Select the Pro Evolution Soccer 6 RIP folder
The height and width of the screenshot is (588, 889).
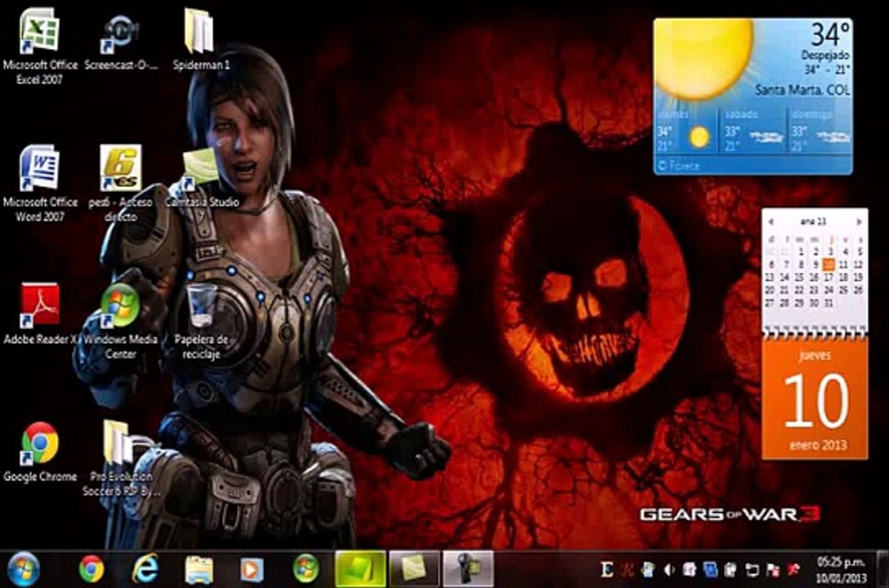120,459
